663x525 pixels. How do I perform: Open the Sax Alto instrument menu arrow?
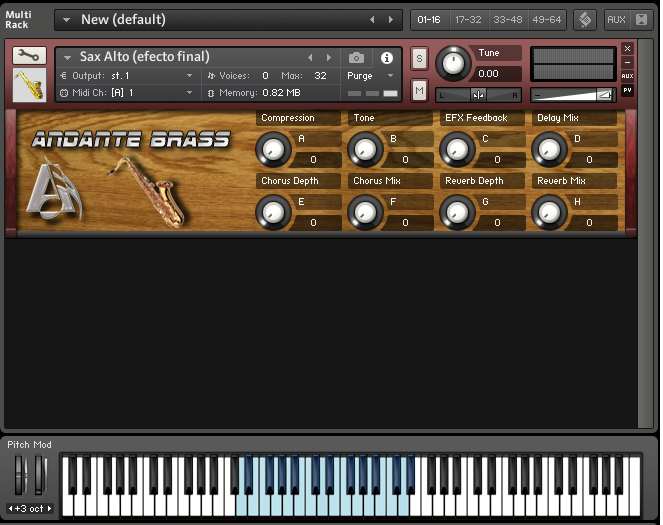pos(67,57)
